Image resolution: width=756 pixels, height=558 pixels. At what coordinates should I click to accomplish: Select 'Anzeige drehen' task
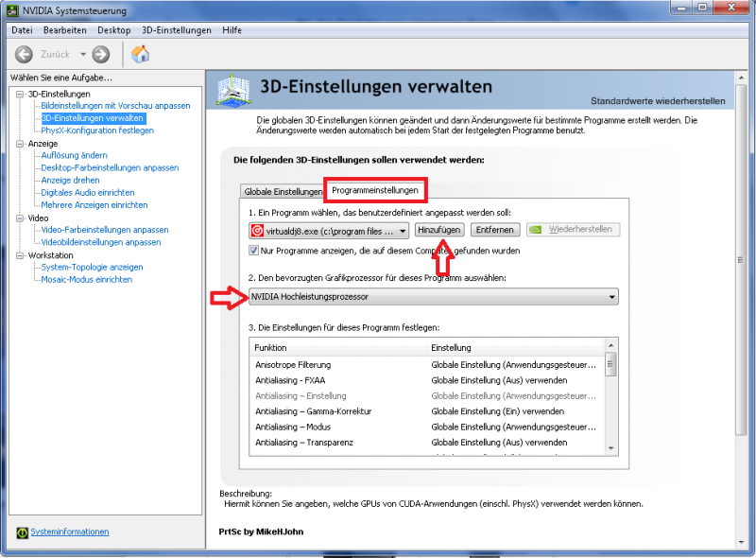[70, 181]
